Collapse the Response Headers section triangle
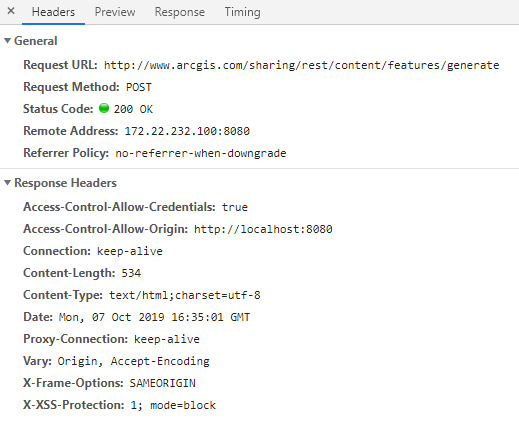This screenshot has width=519, height=428. [x=7, y=183]
